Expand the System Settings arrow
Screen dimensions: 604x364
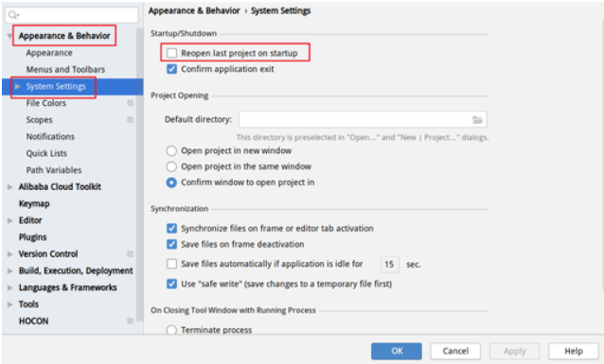pos(18,87)
